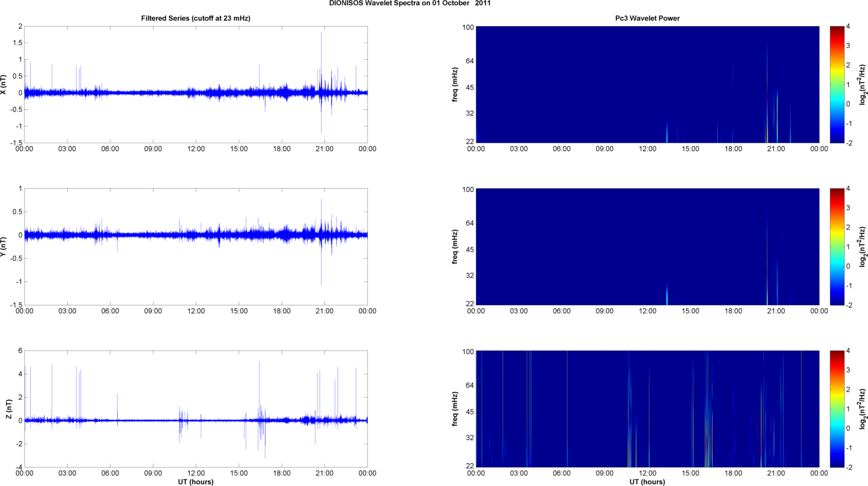Click "freq (mHz)" label of middle spectrogram
The width and height of the screenshot is (868, 486).
[x=455, y=246]
